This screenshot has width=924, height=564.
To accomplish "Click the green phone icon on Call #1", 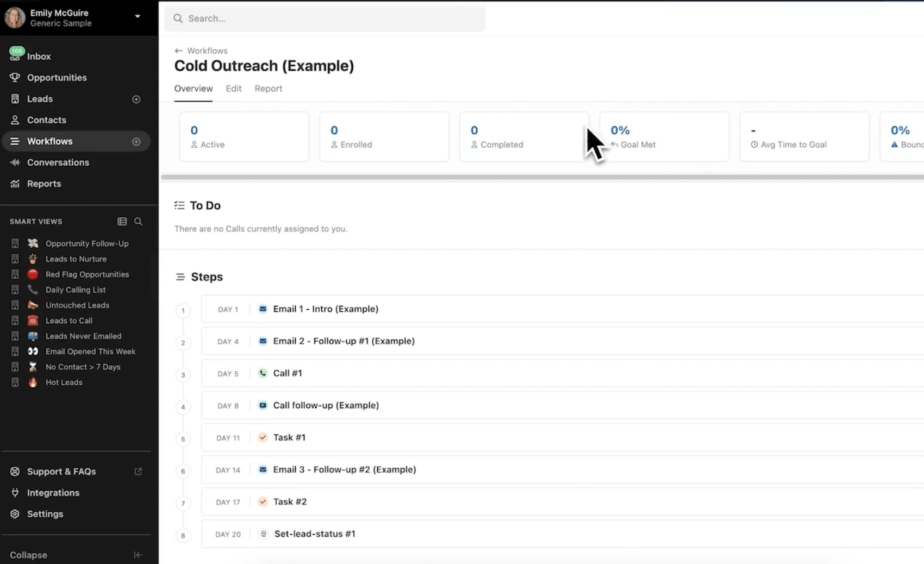I will 263,373.
